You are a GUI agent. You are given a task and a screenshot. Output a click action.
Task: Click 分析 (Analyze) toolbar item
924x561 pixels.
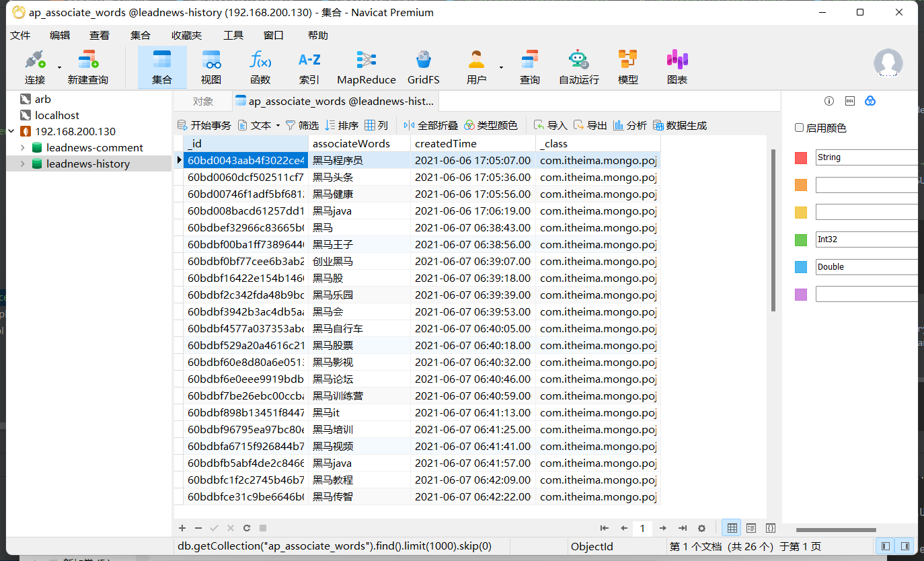tap(629, 125)
